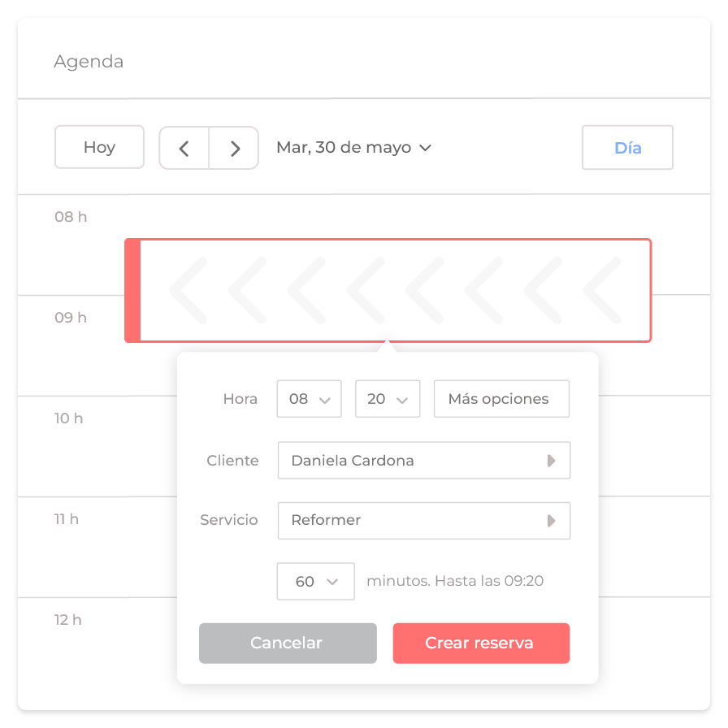Viewport: 728px width, 728px height.
Task: Expand the hour 08 dropdown
Action: click(x=309, y=399)
